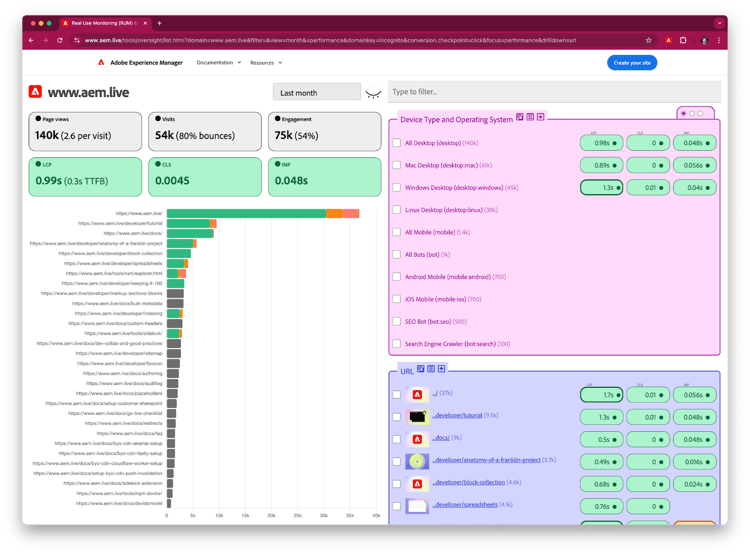Expand the Resources menu
Image resolution: width=750 pixels, height=554 pixels.
click(266, 63)
